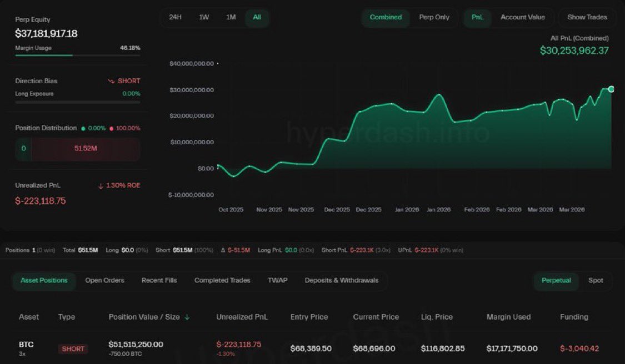Select the 1W time range
This screenshot has height=364, width=625.
tap(204, 17)
